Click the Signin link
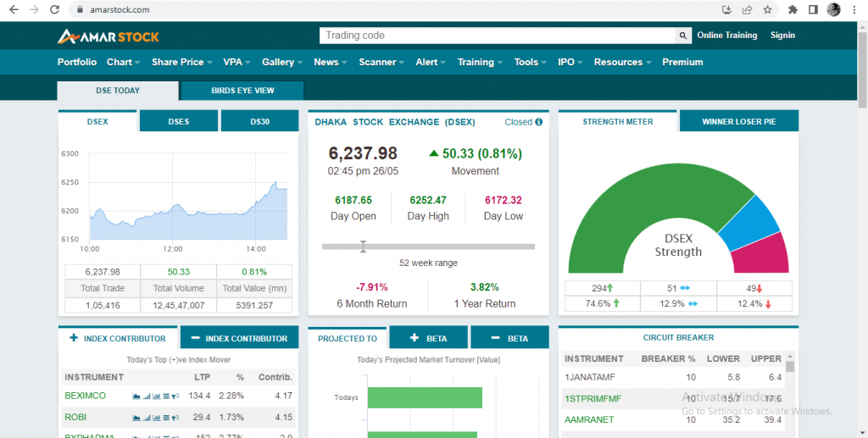The image size is (868, 438). (x=782, y=36)
